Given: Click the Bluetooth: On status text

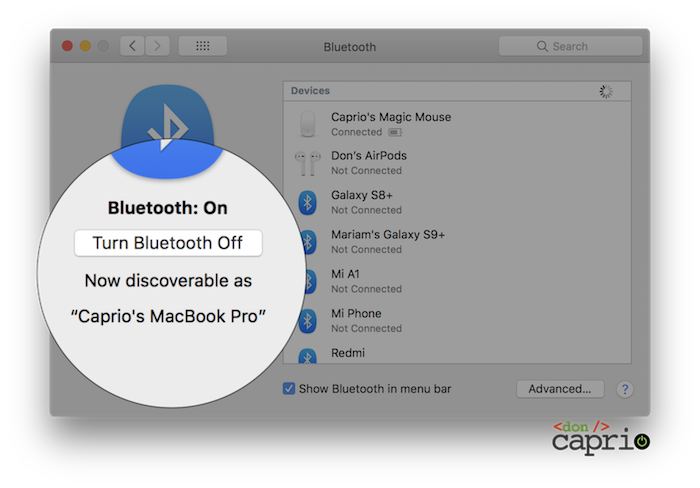Looking at the screenshot, I should [x=168, y=208].
